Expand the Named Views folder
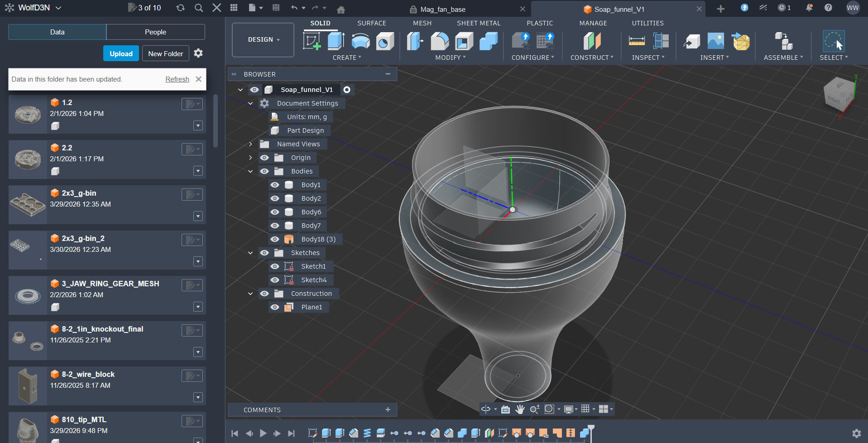This screenshot has height=443, width=868. click(250, 144)
